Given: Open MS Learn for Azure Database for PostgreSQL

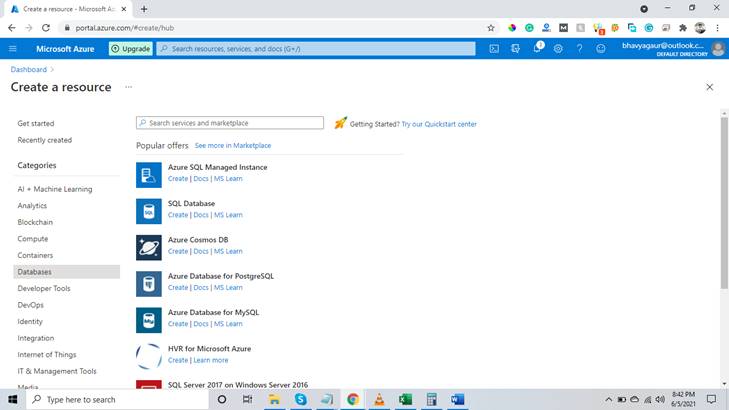Looking at the screenshot, I should click(228, 287).
